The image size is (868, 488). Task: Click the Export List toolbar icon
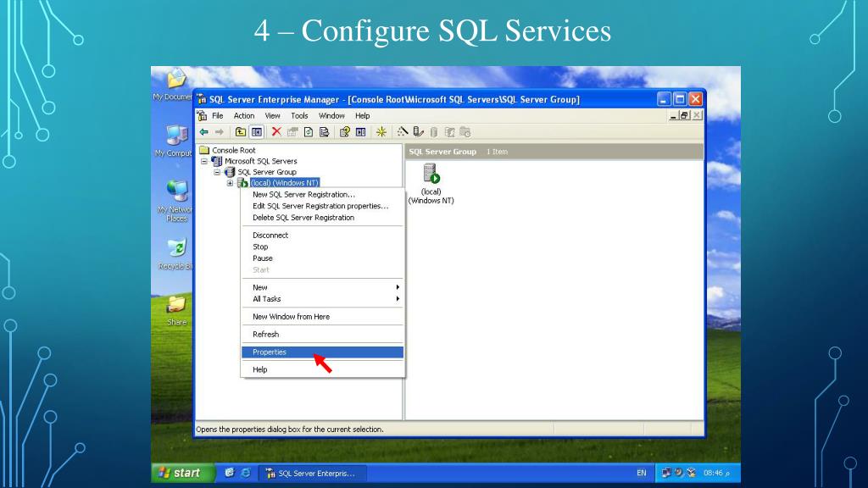pyautogui.click(x=325, y=131)
